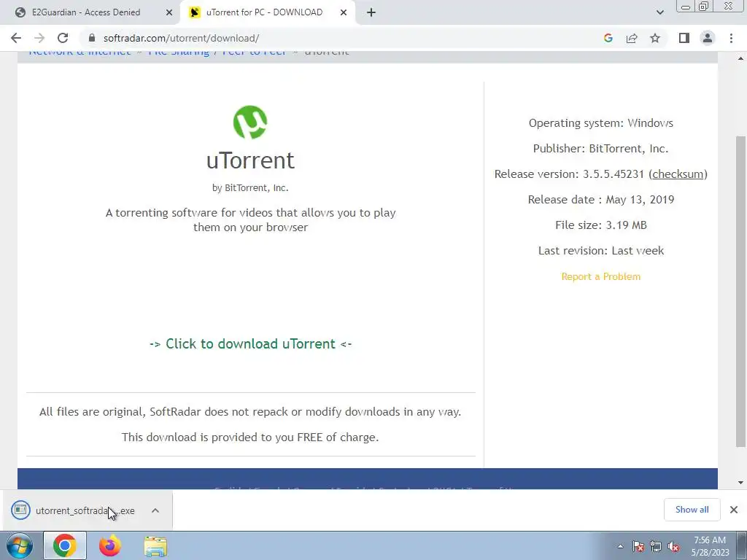The height and width of the screenshot is (560, 747).
Task: Open Chrome three-dot menu
Action: 731,38
